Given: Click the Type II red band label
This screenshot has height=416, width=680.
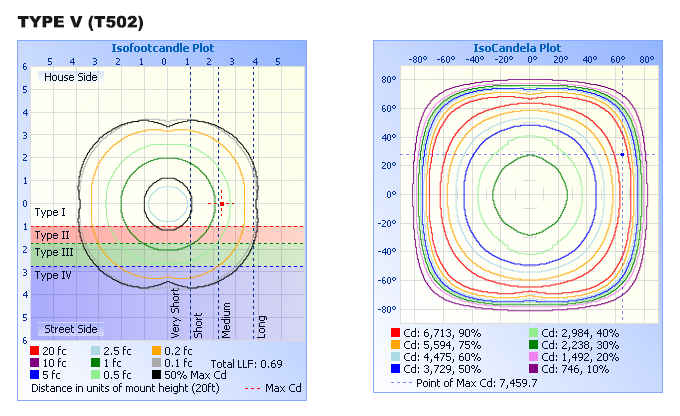Looking at the screenshot, I should point(52,234).
